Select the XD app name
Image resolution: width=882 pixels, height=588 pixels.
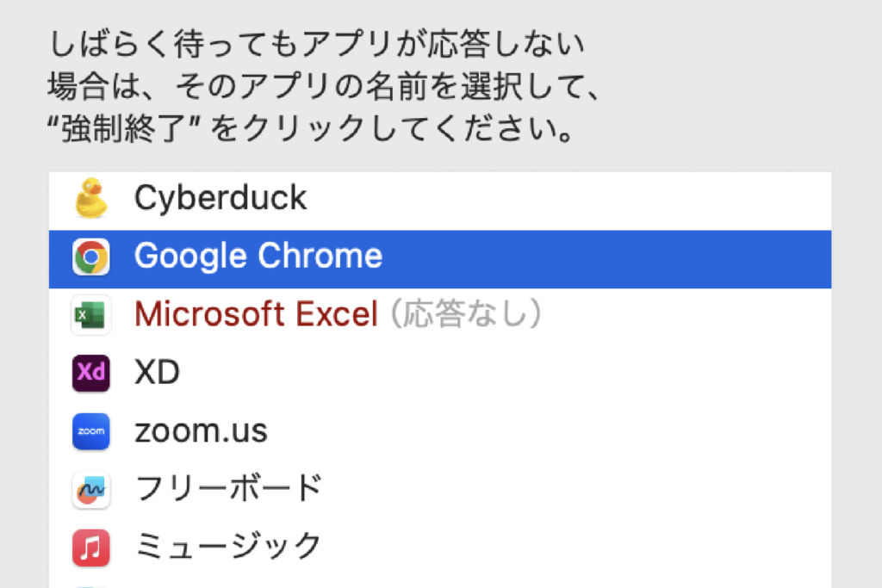pos(157,374)
